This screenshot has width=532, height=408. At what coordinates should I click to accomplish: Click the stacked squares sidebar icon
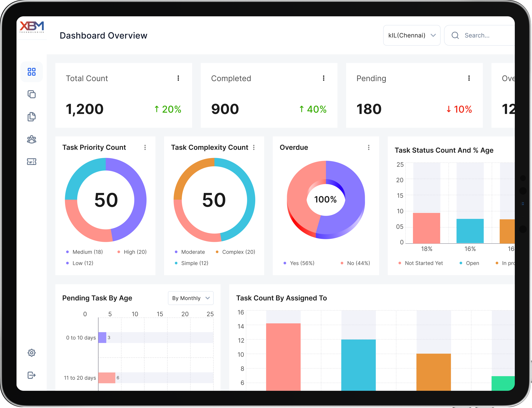click(32, 94)
